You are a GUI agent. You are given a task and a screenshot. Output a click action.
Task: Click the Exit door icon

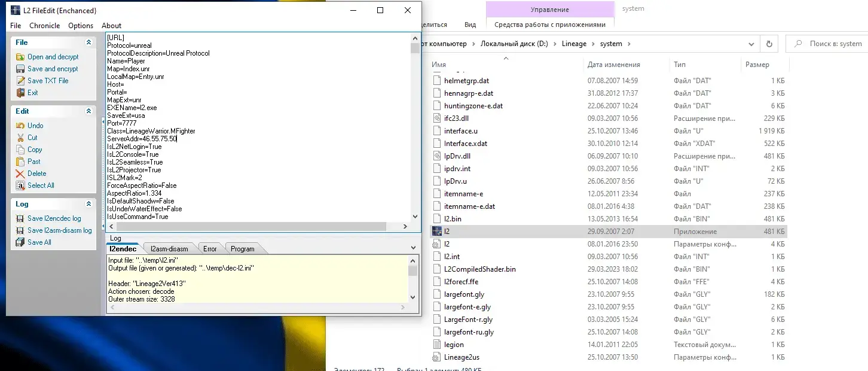tap(20, 93)
